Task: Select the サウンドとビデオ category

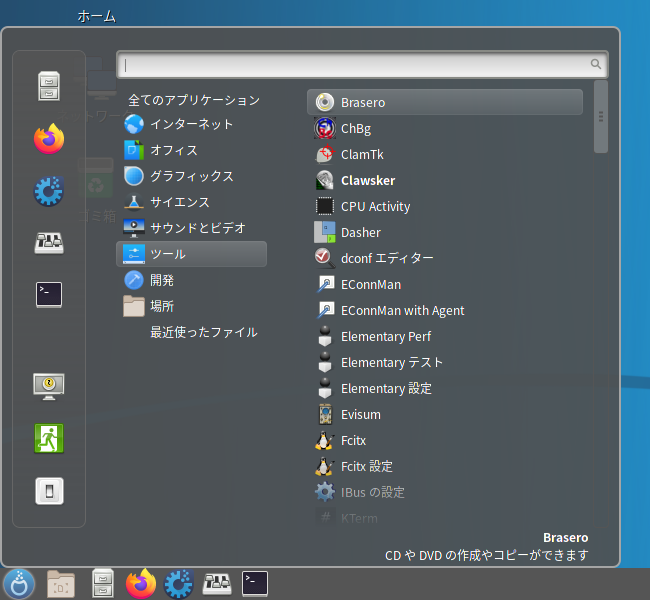Action: click(192, 228)
